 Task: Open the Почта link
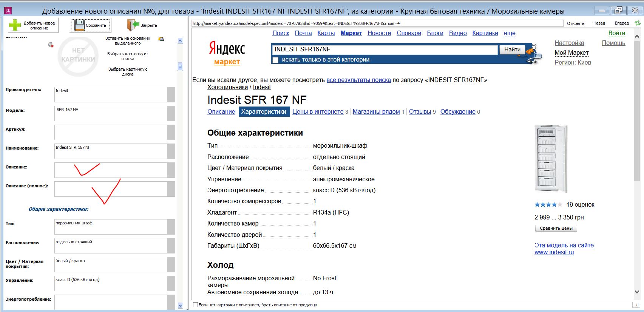[x=303, y=33]
